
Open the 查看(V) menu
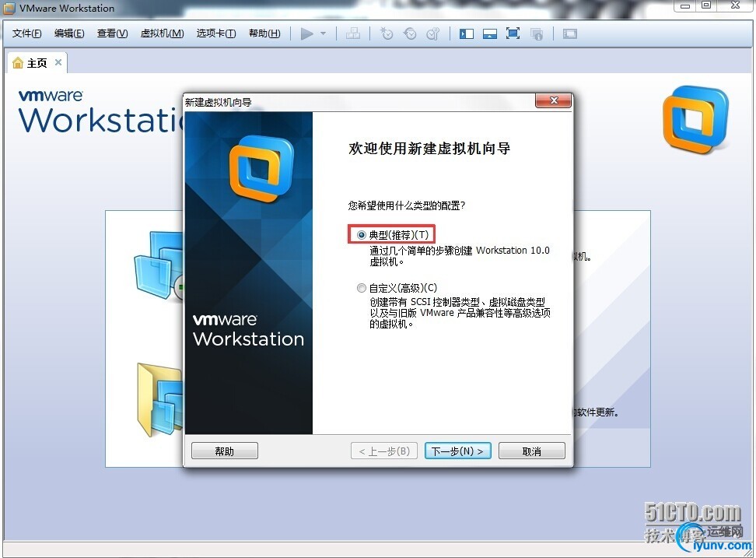click(112, 33)
